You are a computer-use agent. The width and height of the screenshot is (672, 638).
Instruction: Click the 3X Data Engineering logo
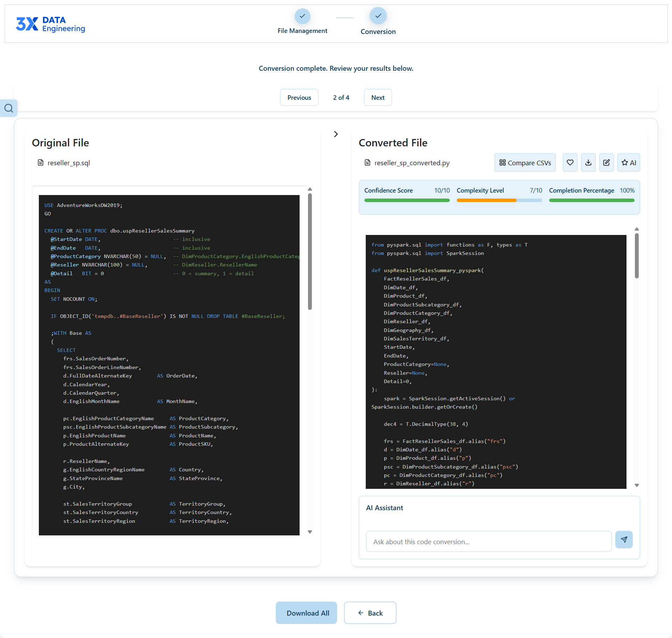pos(50,24)
